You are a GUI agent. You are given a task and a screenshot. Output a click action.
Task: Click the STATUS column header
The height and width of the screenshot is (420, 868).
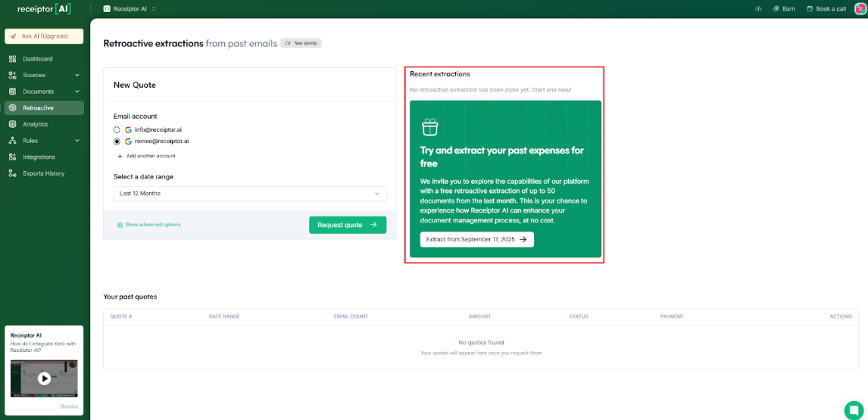click(x=579, y=316)
